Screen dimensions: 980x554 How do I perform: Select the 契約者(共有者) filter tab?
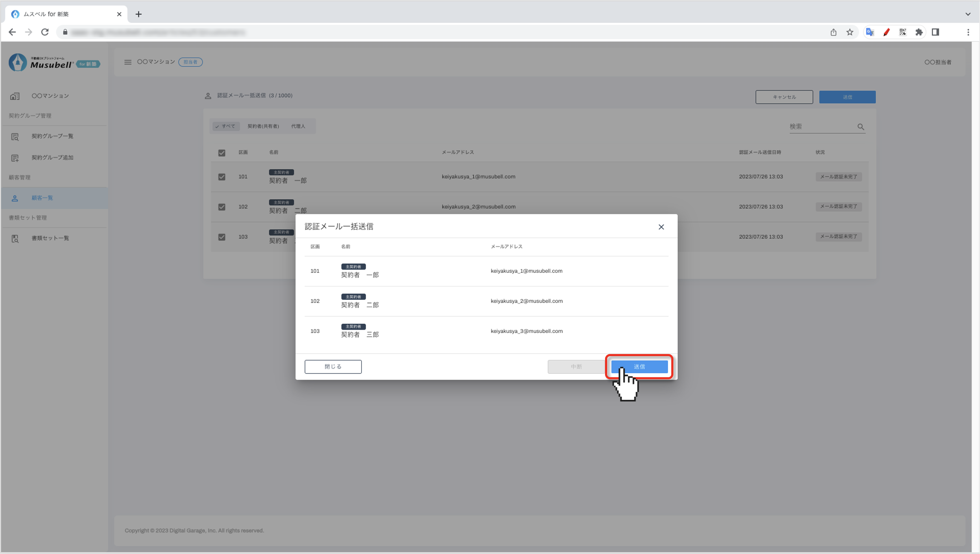[x=263, y=127]
